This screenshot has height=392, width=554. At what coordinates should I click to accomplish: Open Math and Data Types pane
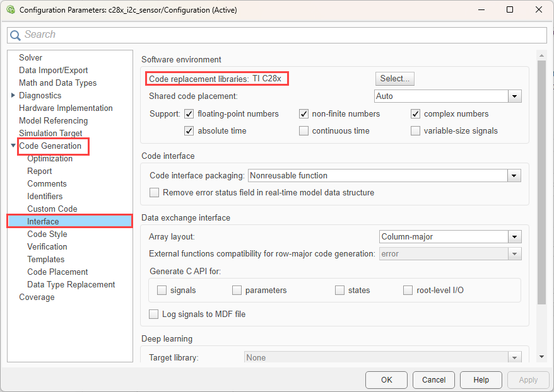pyautogui.click(x=57, y=83)
